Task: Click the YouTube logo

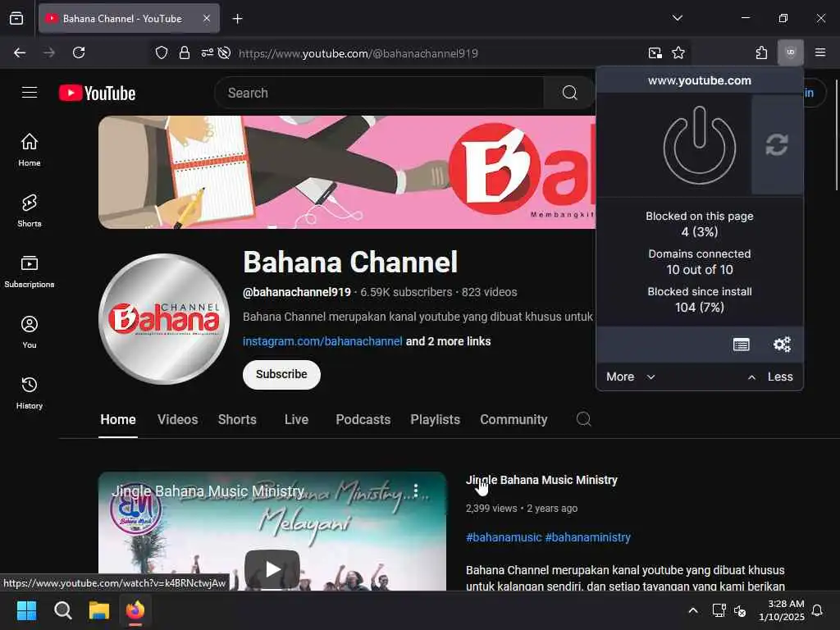Action: coord(97,94)
